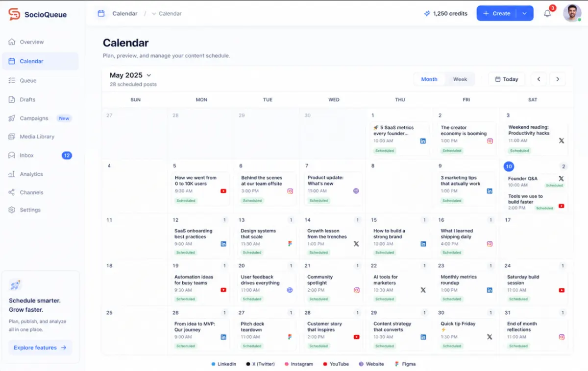Open 'Monthly metrics roundup' post card
This screenshot has width=588, height=371.
tap(466, 287)
